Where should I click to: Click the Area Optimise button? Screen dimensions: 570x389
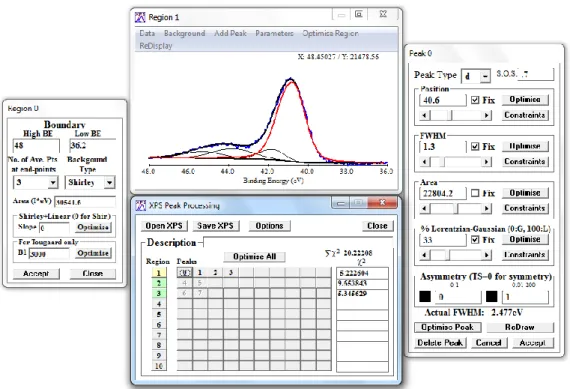[x=525, y=193]
